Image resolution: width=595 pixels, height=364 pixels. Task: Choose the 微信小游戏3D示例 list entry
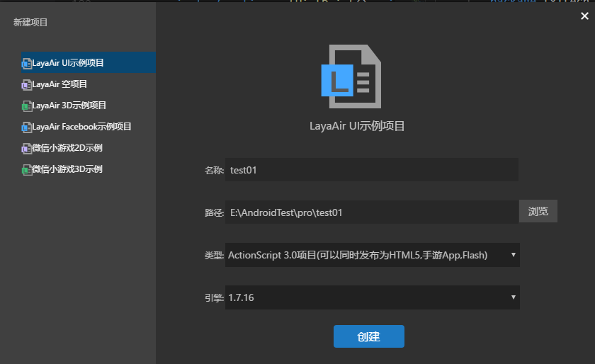click(89, 169)
